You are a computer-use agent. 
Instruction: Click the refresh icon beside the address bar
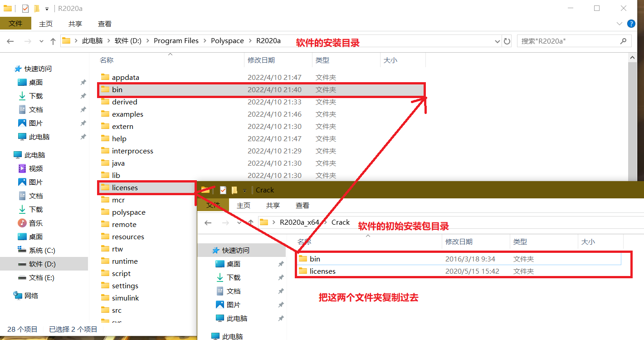pos(507,41)
